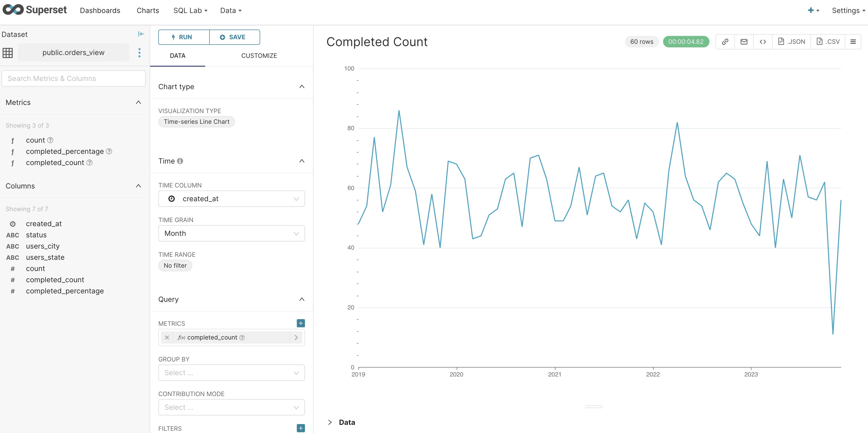Open the SQL Lab menu
Screen dimensions: 868x433
190,10
